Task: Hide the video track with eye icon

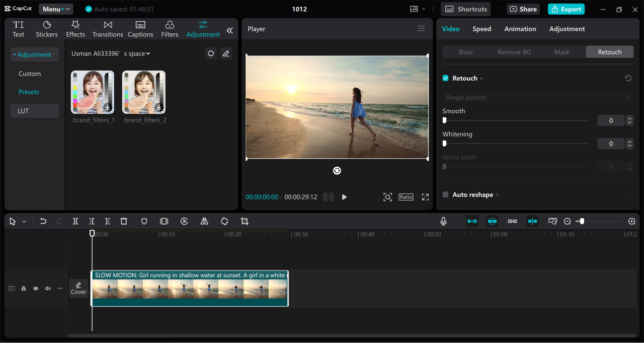Action: tap(36, 289)
